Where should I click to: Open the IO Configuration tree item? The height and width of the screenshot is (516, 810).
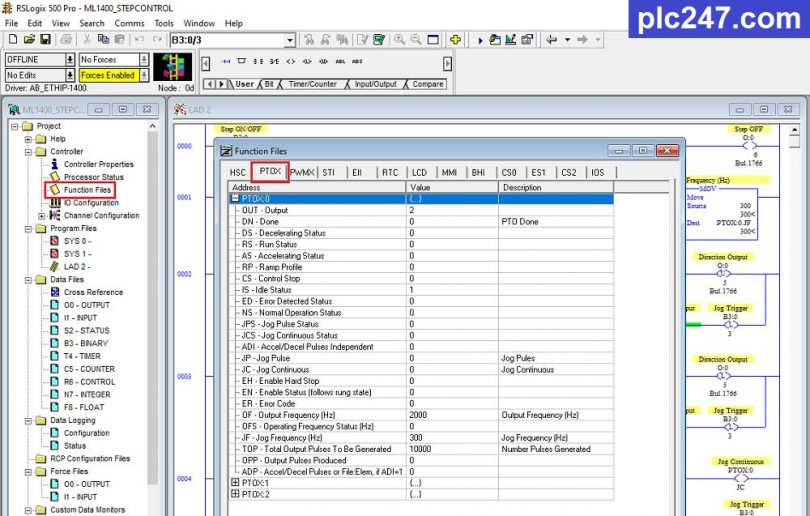click(90, 203)
